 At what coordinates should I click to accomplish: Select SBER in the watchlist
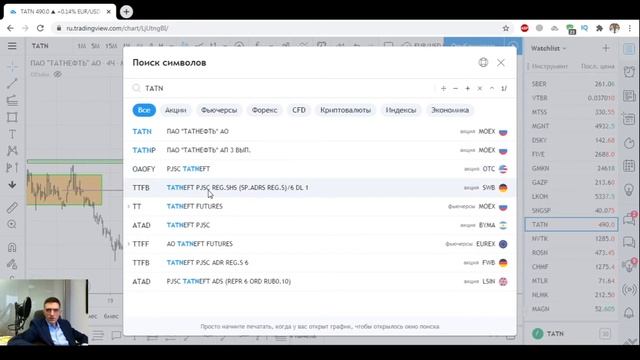[571, 84]
